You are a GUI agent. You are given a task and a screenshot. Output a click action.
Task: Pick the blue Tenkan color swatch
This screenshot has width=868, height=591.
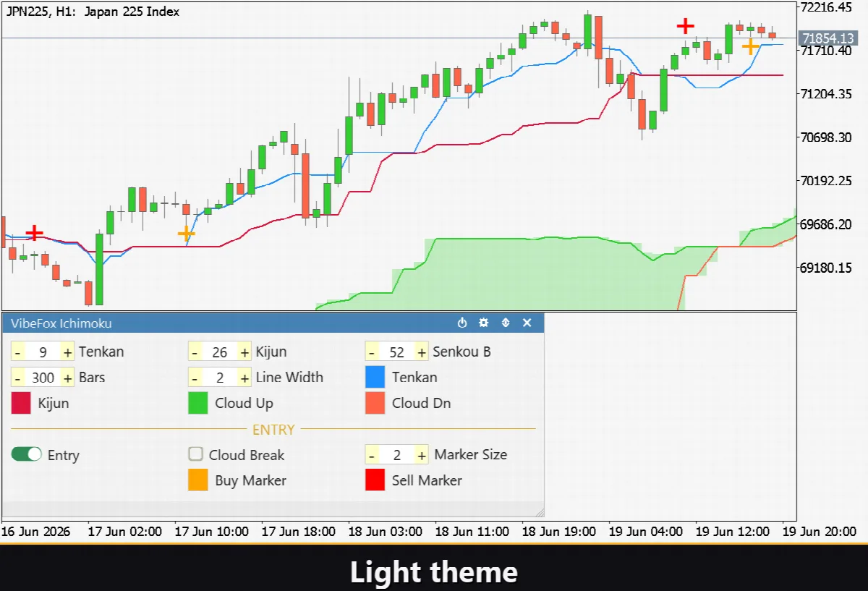pyautogui.click(x=375, y=378)
